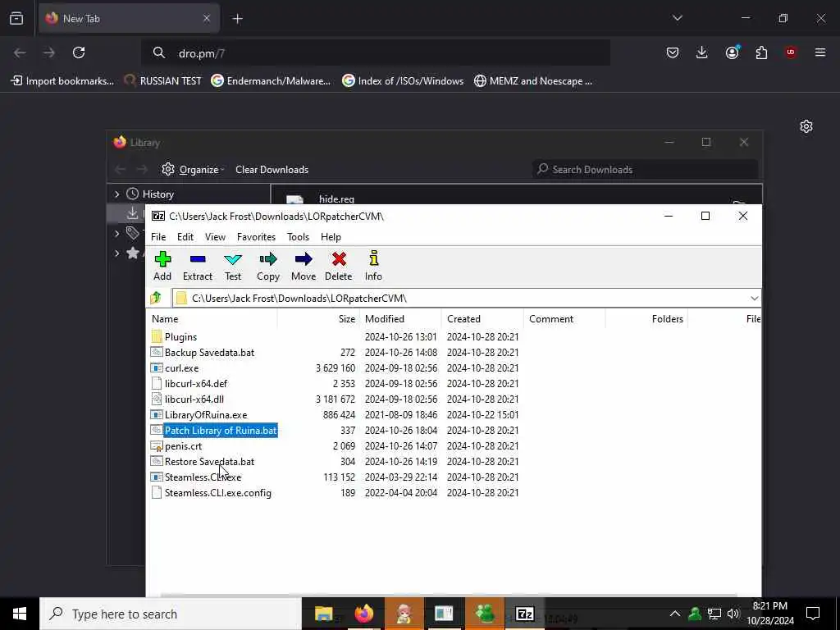The image size is (840, 630).
Task: Expand the 7-Zip address path dropdown
Action: [755, 299]
